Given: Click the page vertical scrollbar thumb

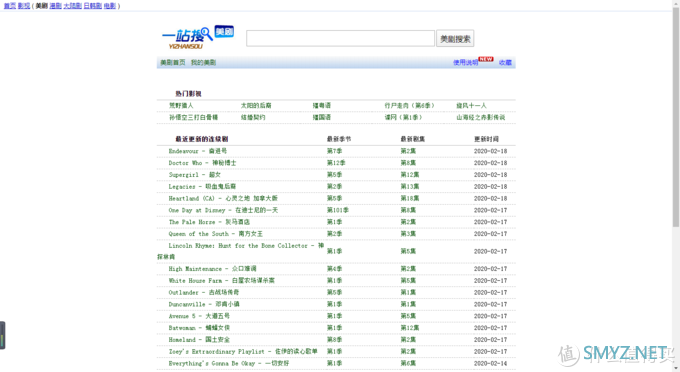Looking at the screenshot, I should coord(676,117).
